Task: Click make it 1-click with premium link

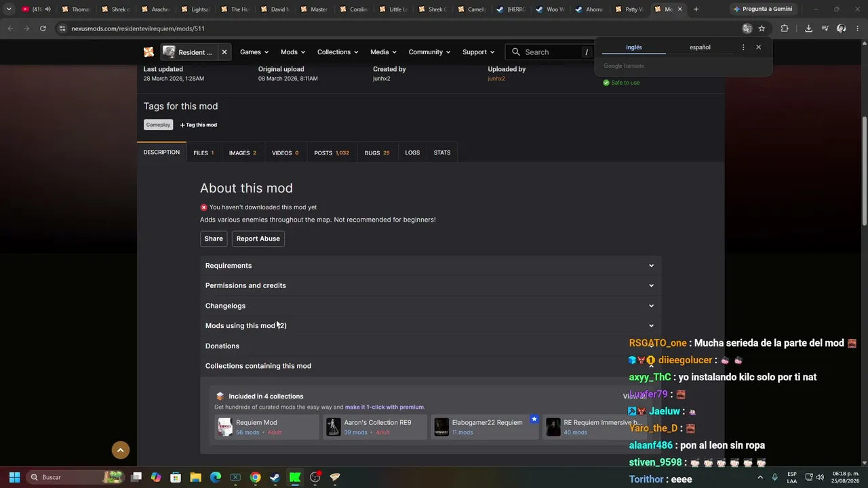Action: pos(384,407)
